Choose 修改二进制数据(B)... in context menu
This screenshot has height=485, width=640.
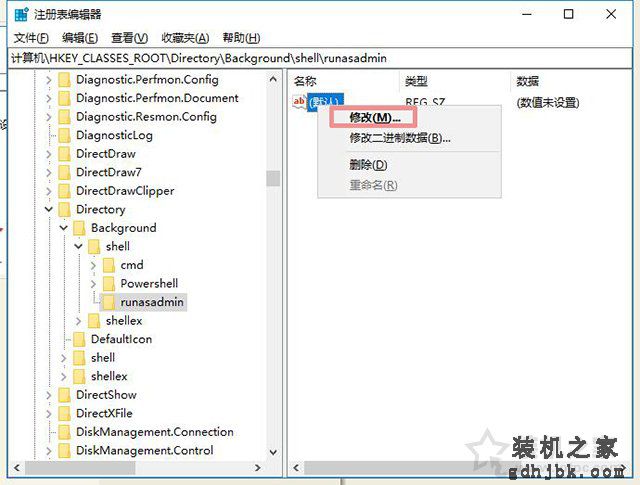point(400,138)
